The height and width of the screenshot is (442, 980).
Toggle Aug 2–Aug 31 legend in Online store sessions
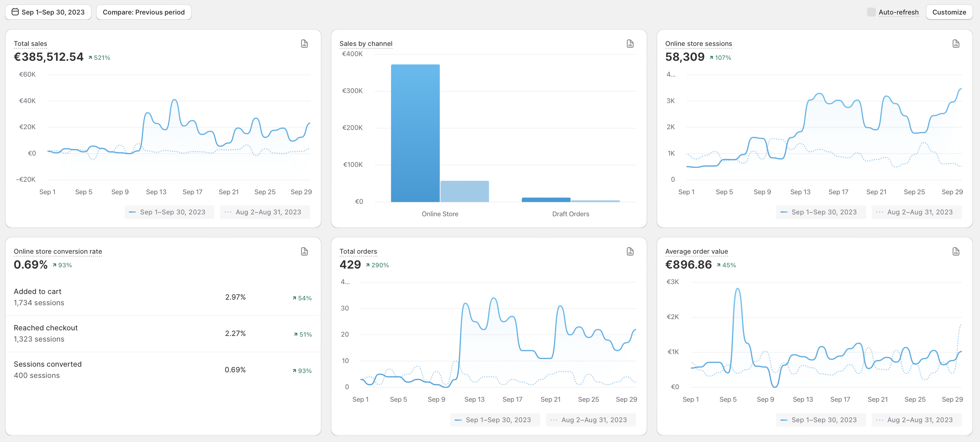click(x=917, y=212)
